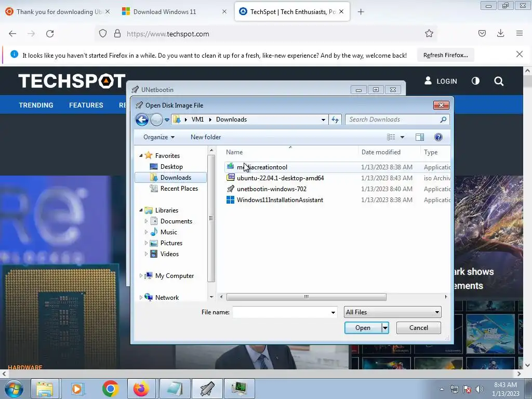
Task: Open the dialog help icon
Action: [438, 137]
